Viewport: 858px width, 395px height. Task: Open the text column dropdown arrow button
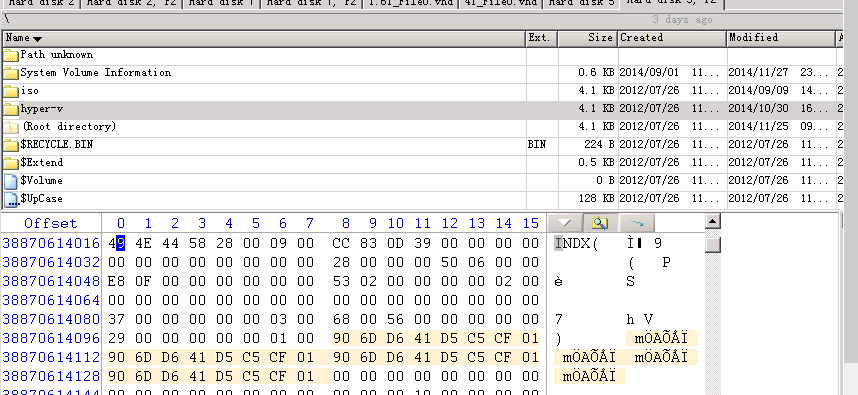tap(564, 223)
